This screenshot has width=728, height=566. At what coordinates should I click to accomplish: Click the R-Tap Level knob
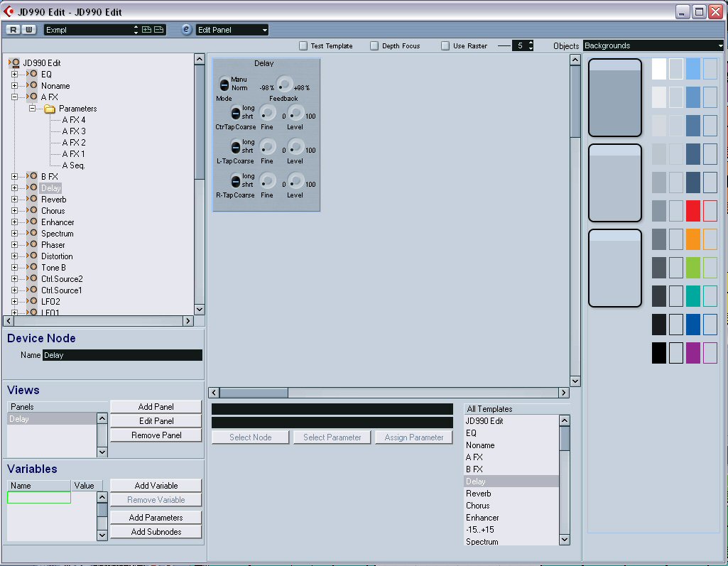tap(295, 180)
